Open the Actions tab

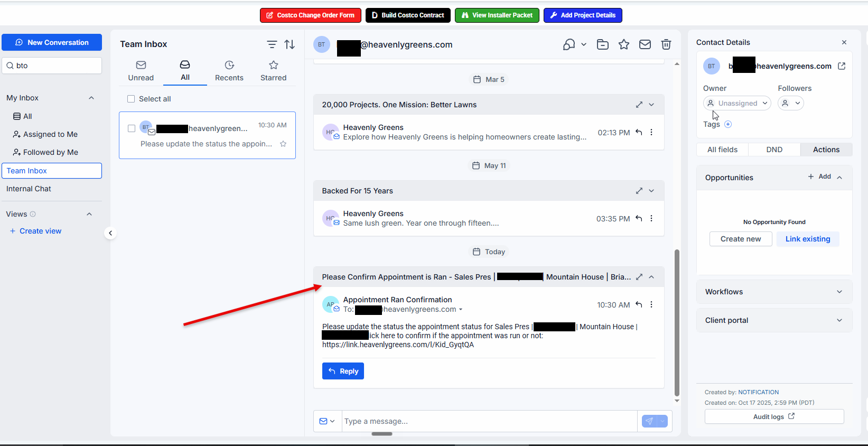click(x=826, y=150)
